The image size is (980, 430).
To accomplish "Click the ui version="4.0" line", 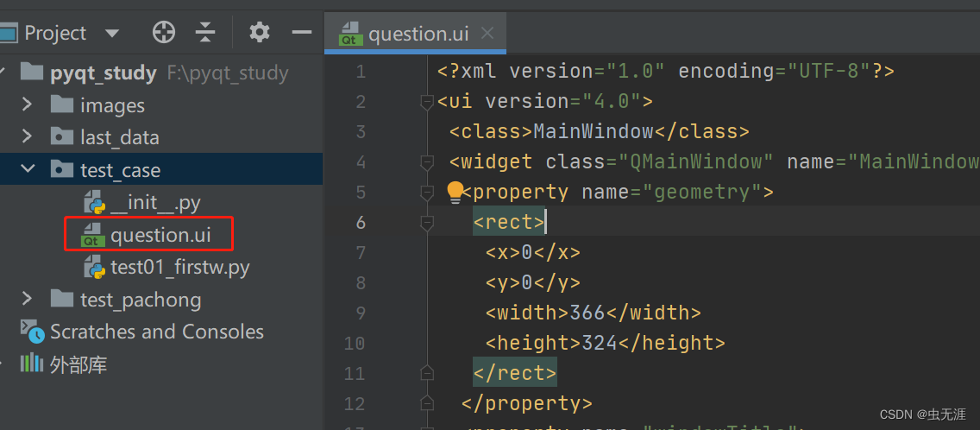I will (x=545, y=101).
